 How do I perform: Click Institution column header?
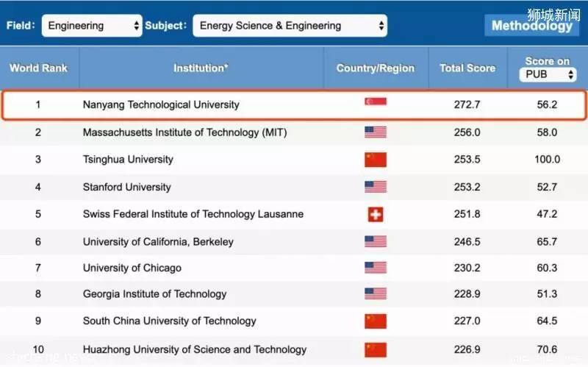[x=201, y=68]
